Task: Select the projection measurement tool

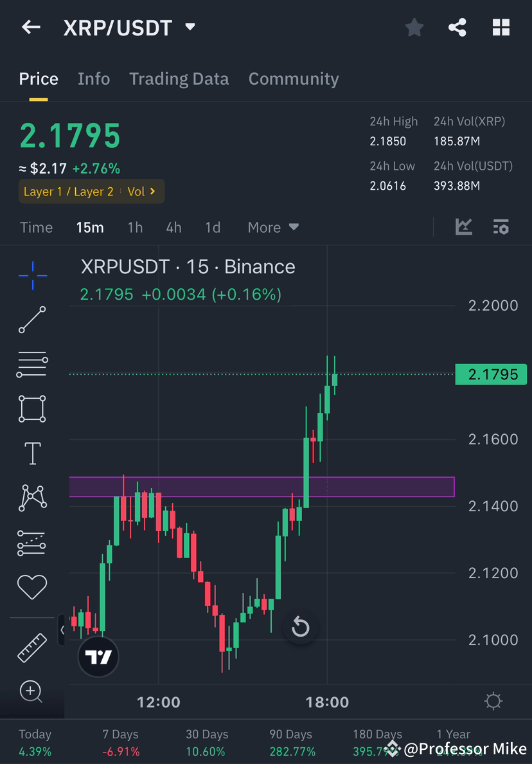Action: (31, 543)
